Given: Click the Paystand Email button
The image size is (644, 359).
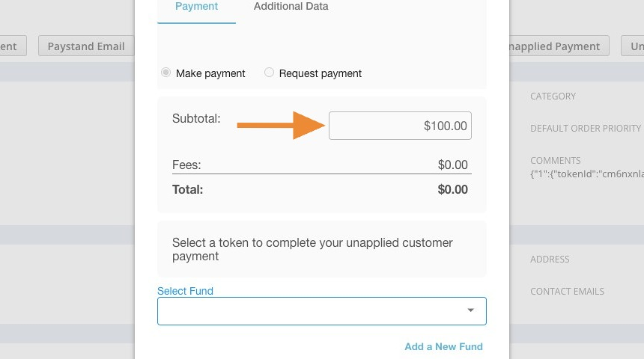Looking at the screenshot, I should point(86,46).
